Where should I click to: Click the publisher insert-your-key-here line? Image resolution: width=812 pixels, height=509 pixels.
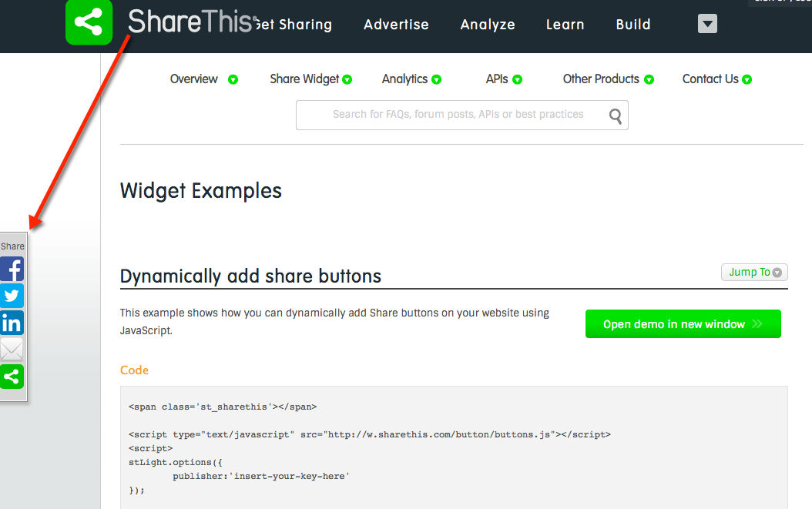(261, 476)
